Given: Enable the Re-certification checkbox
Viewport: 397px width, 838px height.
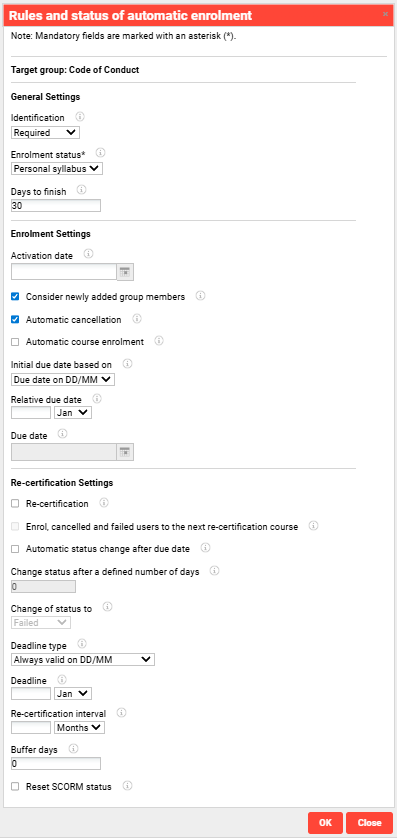Looking at the screenshot, I should [x=15, y=503].
